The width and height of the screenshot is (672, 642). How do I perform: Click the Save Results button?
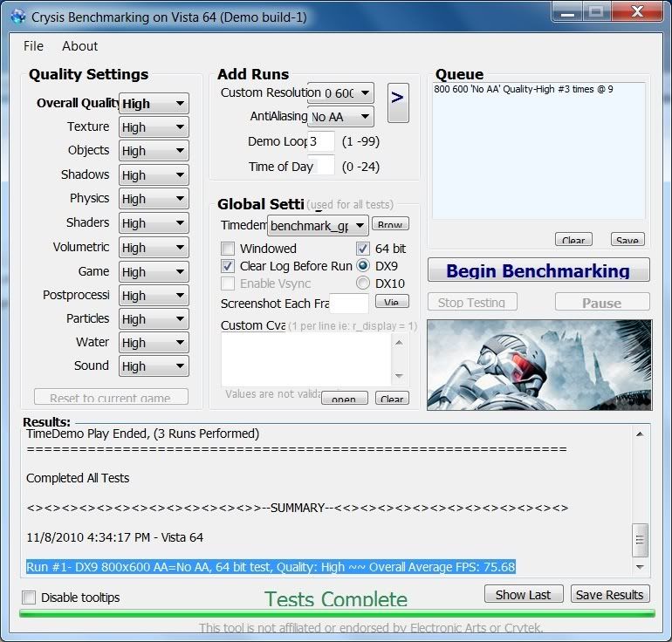[x=610, y=594]
